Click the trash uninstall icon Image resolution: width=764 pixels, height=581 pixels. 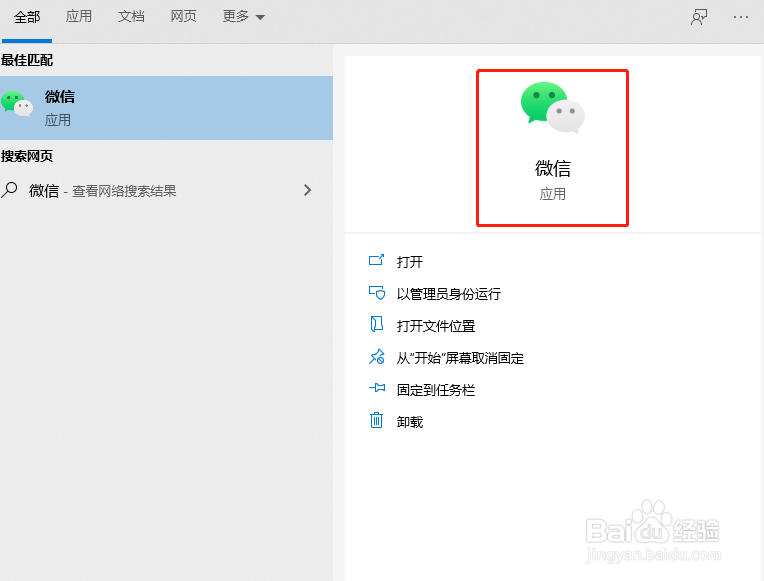click(x=376, y=420)
